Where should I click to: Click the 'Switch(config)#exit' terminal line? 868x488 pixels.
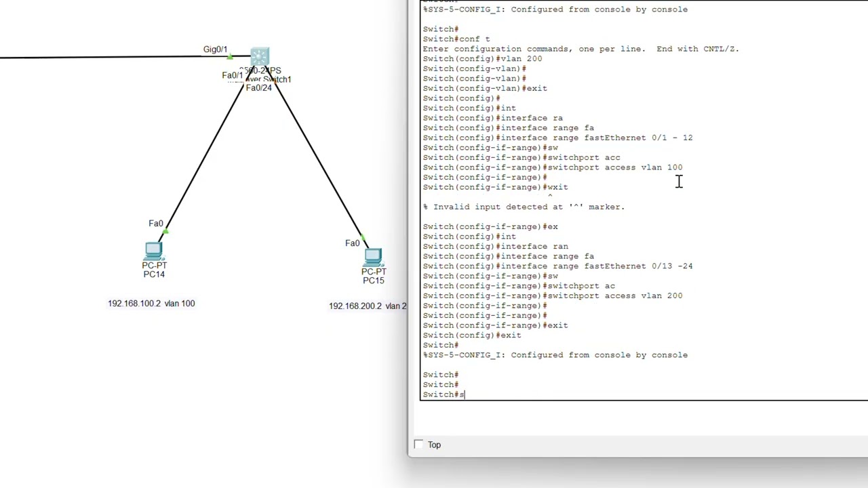472,335
